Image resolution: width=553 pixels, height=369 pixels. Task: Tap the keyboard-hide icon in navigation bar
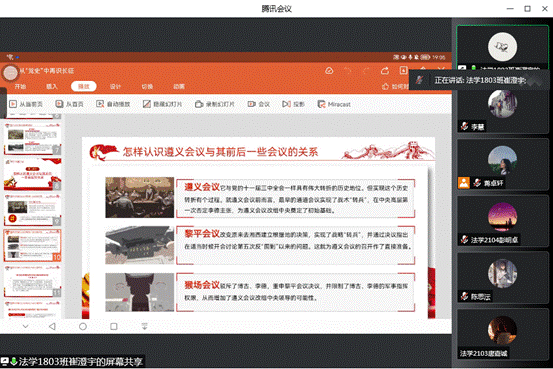coord(145,326)
